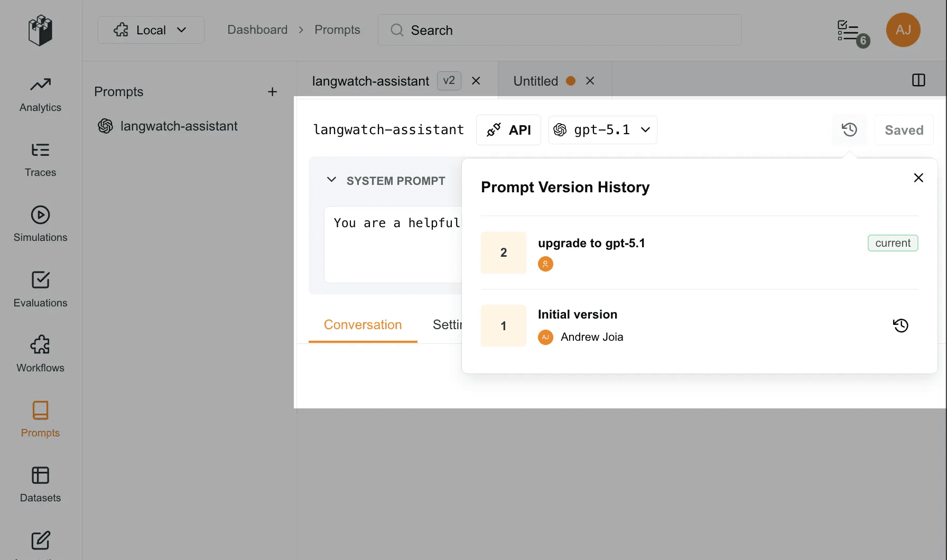
Task: Switch to the langwatch-assistant tab
Action: (x=370, y=81)
